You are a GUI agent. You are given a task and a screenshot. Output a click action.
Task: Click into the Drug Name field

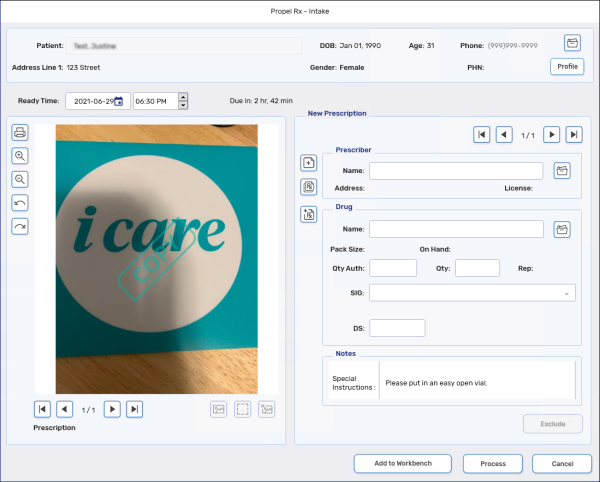click(x=456, y=229)
